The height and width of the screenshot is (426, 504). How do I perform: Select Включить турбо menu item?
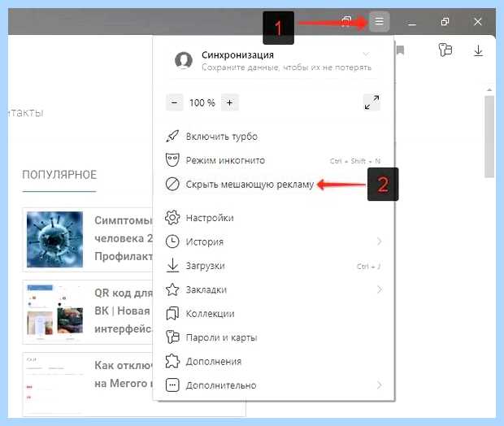tap(273, 137)
